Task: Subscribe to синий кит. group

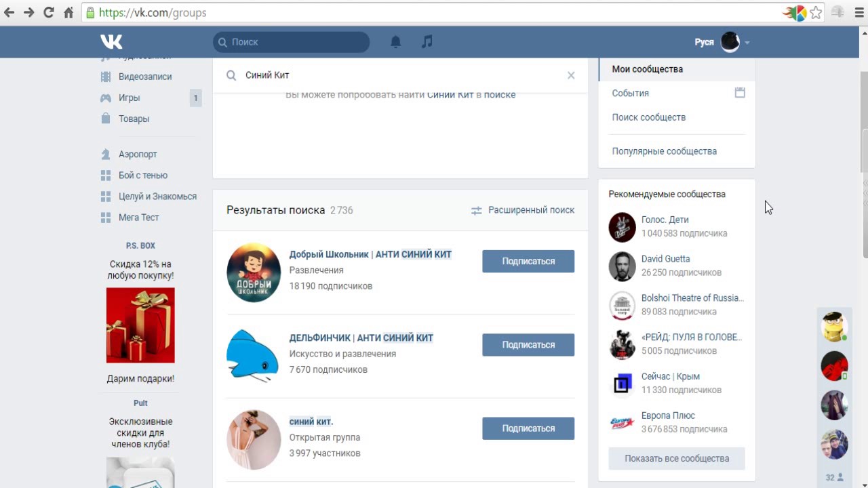Action: point(528,428)
